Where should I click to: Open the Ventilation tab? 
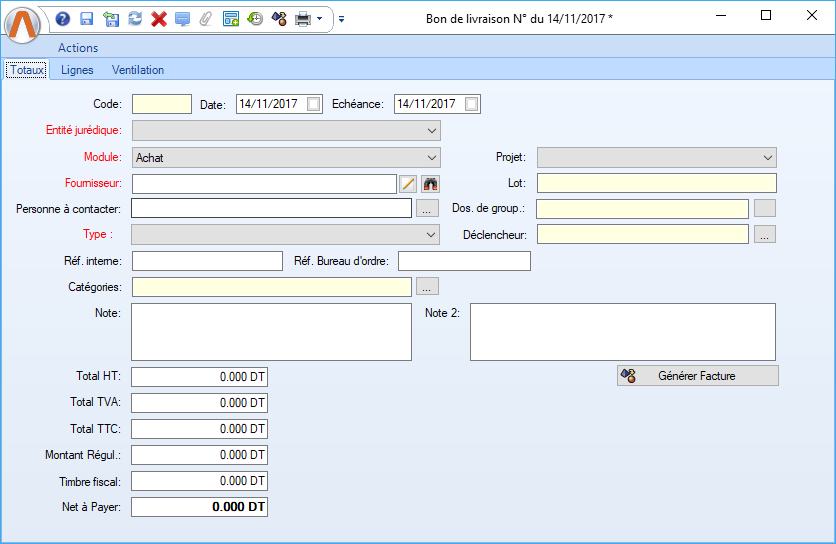[138, 70]
